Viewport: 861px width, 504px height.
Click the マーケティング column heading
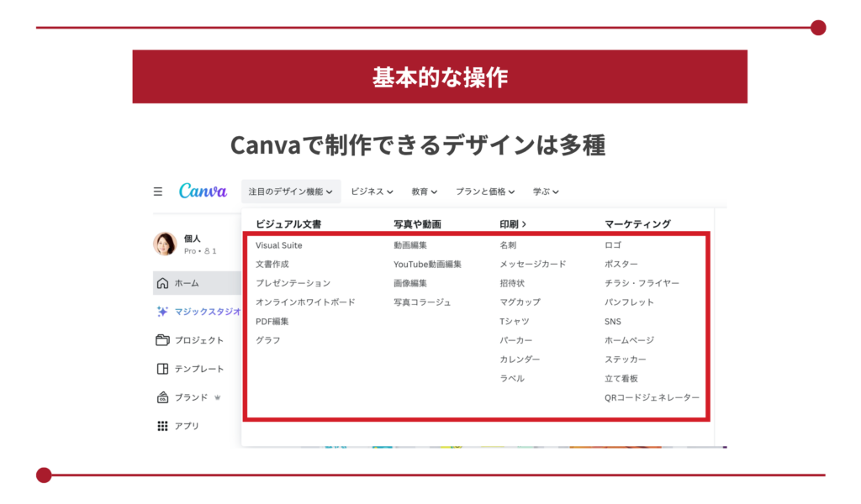[637, 223]
